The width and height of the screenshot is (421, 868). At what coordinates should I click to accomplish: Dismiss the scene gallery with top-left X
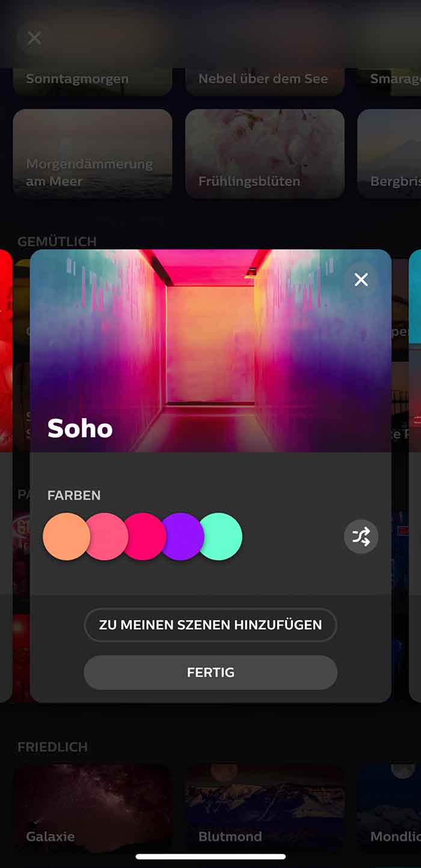tap(34, 38)
